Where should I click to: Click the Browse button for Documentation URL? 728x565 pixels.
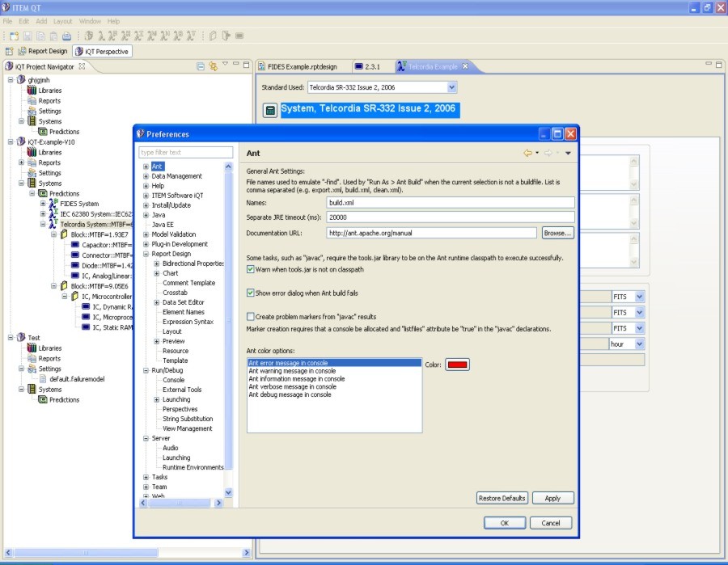pos(557,233)
